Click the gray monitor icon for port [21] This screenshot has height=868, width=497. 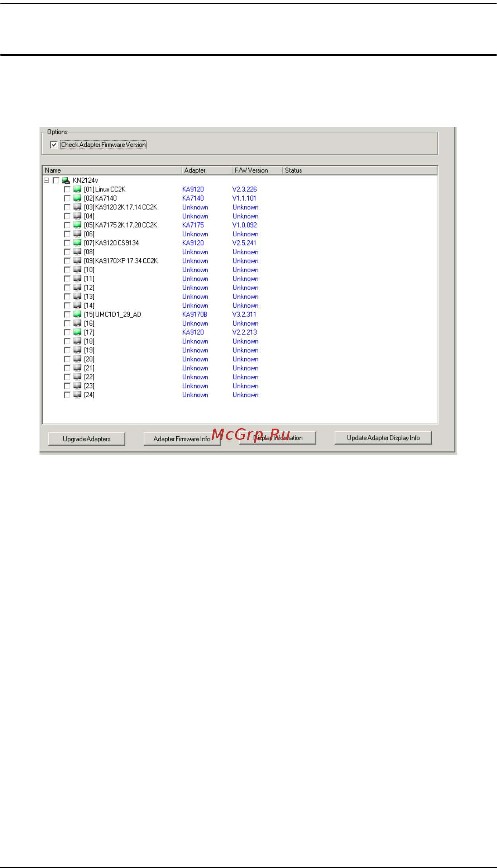click(77, 368)
